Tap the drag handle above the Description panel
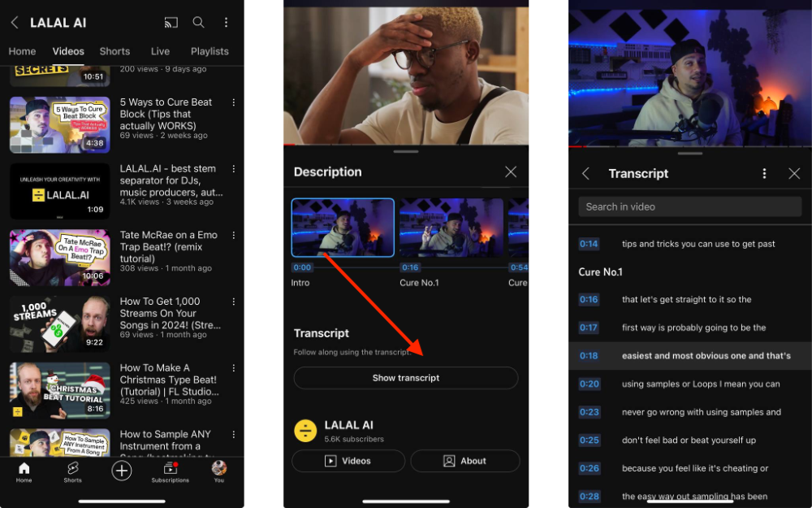The image size is (812, 508). pos(406,152)
